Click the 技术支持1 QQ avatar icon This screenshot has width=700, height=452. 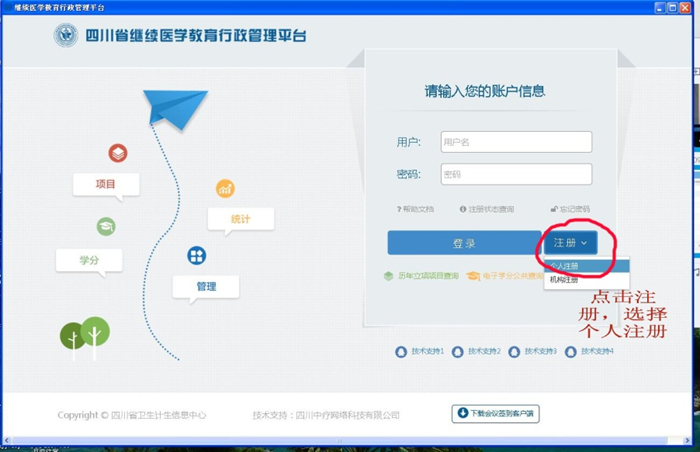coord(402,352)
